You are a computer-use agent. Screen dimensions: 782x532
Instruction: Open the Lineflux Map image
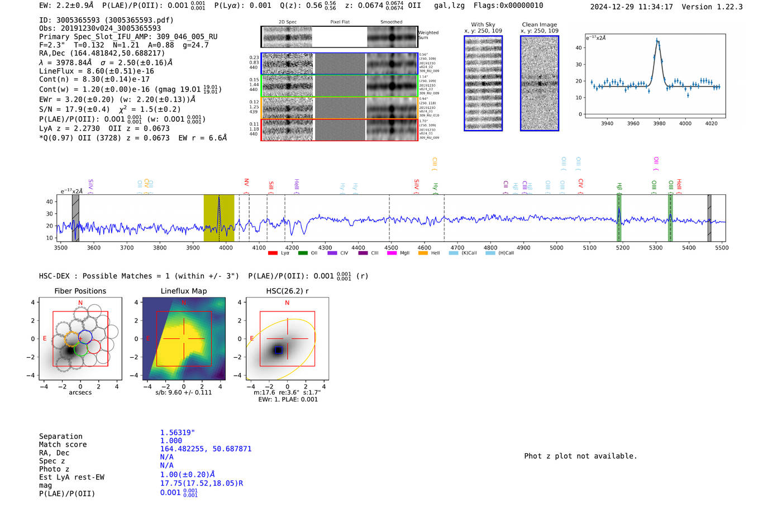coord(184,339)
